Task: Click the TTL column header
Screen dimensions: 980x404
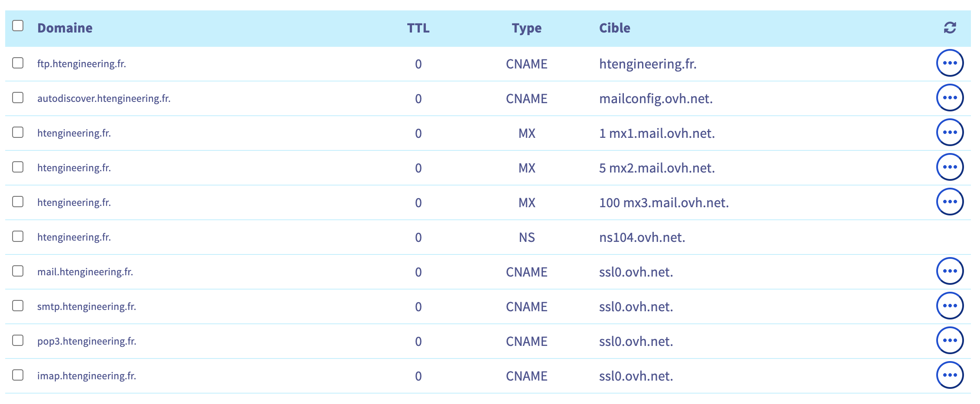Action: click(x=418, y=28)
